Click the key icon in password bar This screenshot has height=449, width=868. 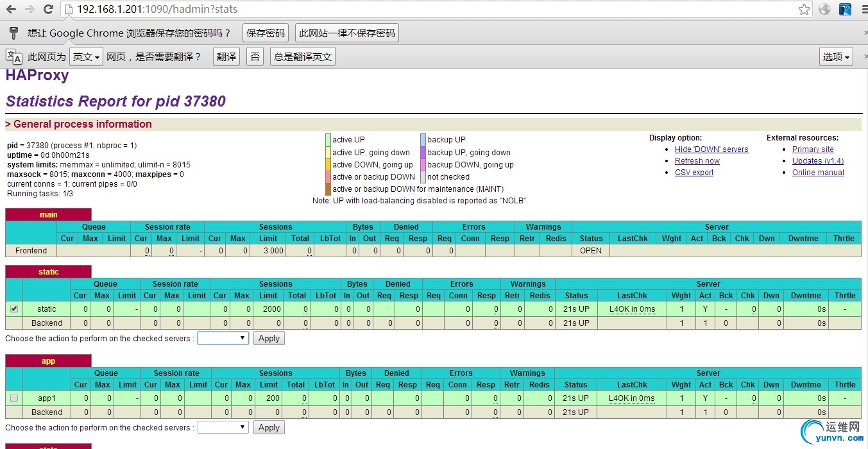(13, 33)
